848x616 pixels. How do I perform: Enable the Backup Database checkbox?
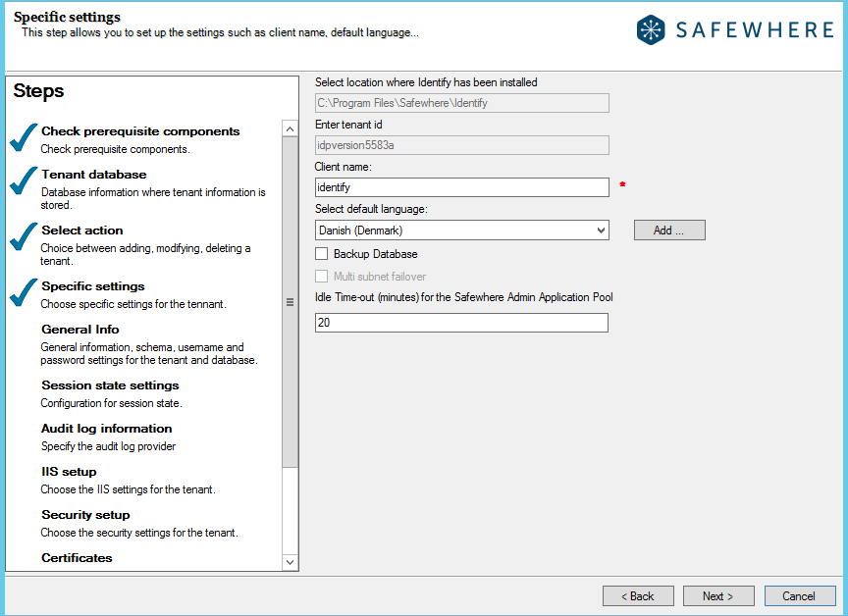(321, 254)
